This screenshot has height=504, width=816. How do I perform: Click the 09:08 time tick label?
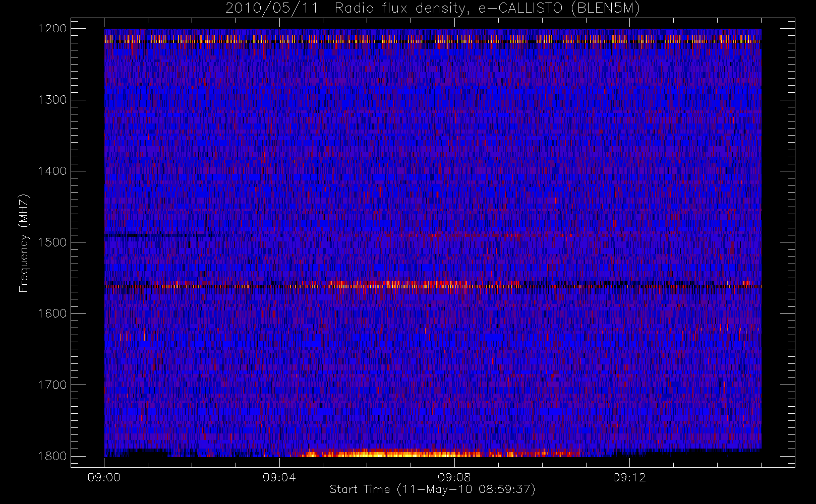454,477
